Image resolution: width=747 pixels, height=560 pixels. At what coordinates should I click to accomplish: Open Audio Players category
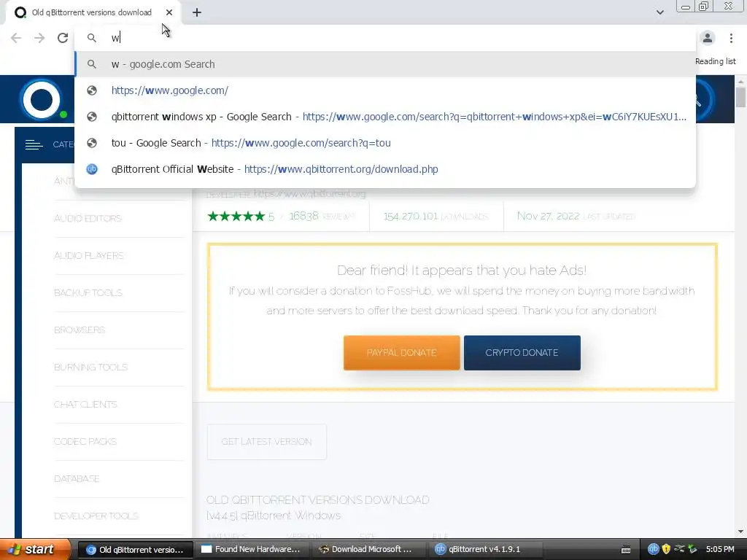pyautogui.click(x=88, y=256)
